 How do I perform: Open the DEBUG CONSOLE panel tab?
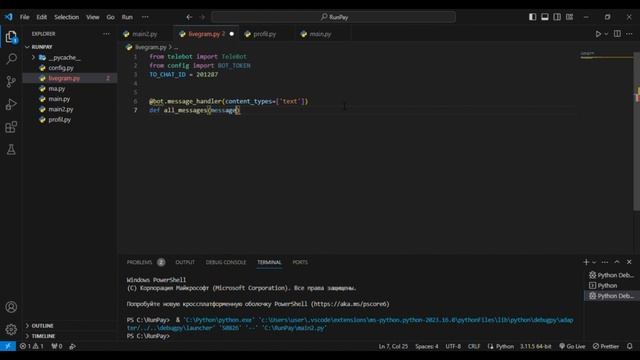point(226,262)
